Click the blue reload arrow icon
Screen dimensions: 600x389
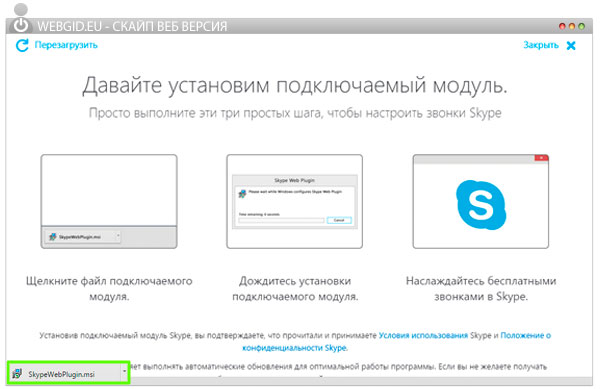(22, 45)
